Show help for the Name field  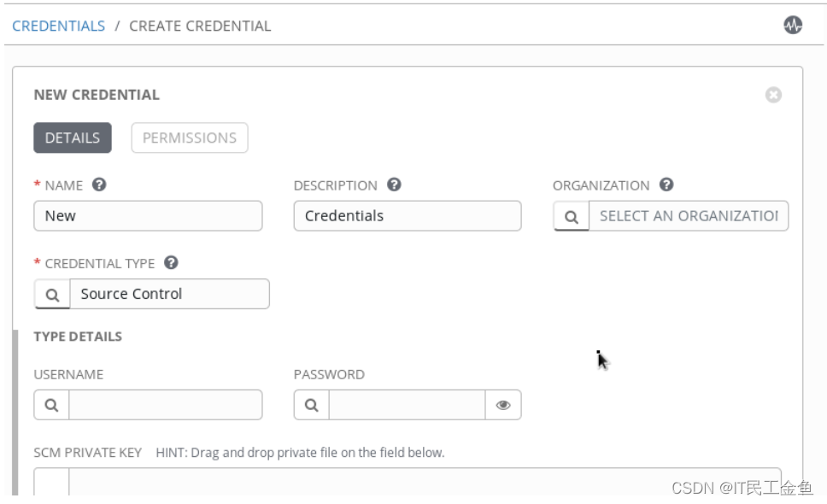tap(98, 185)
